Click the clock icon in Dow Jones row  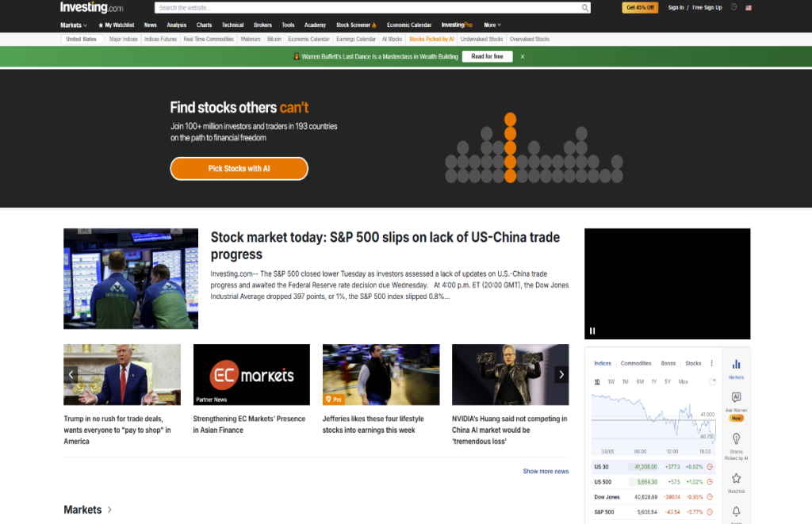coord(710,497)
